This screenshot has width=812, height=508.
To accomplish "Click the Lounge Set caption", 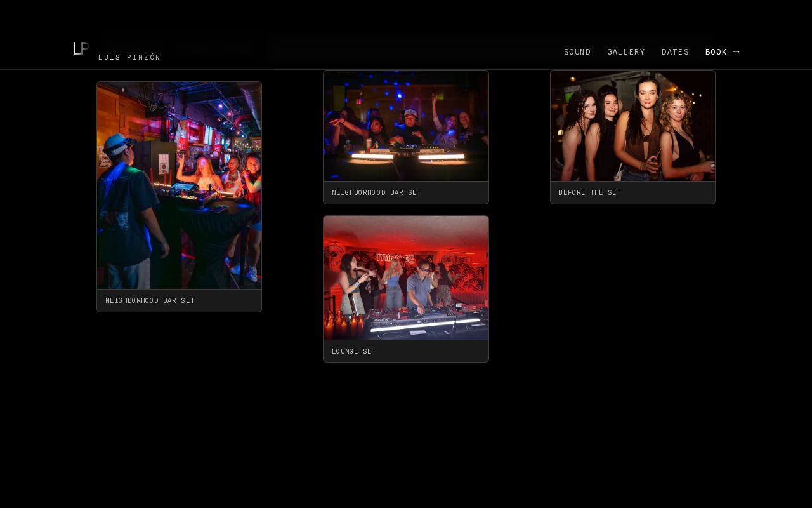I will (354, 352).
